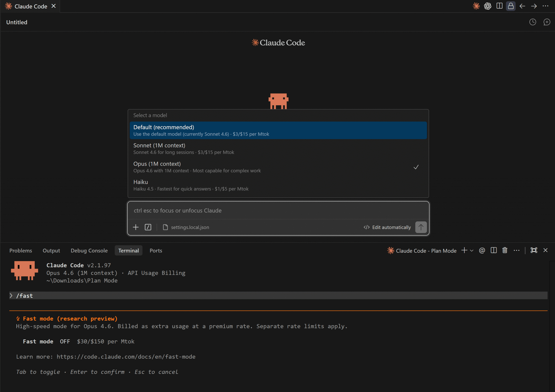
Task: Maximize the terminal panel size
Action: 534,250
